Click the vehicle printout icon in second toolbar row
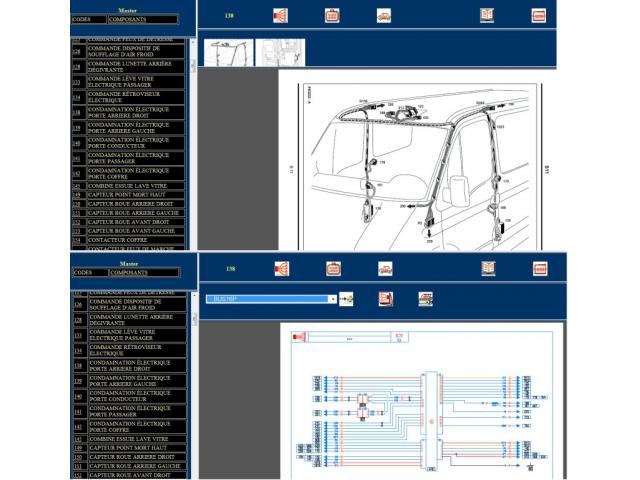 pyautogui.click(x=425, y=299)
